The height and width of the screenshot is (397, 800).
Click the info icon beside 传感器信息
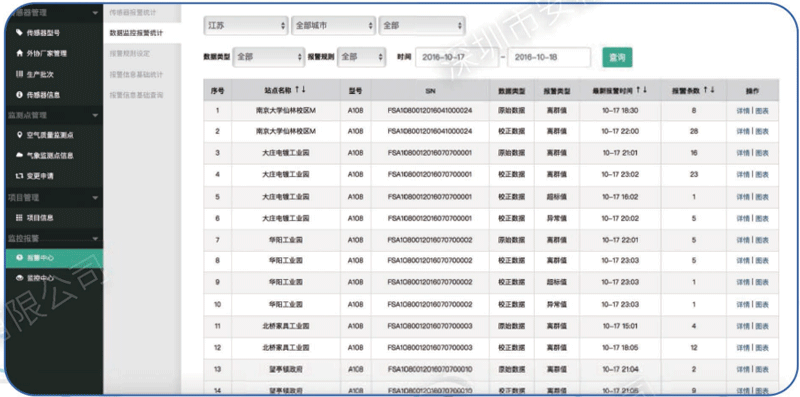pos(19,94)
